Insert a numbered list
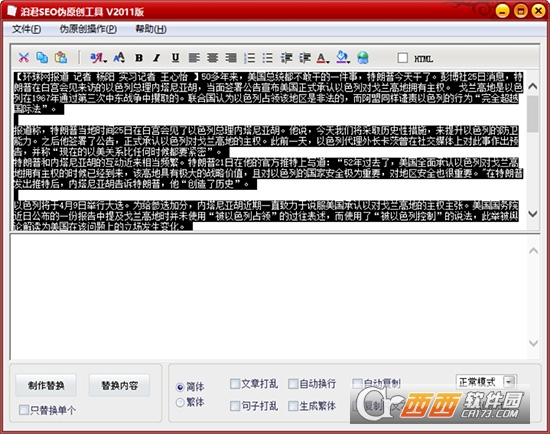 (x=249, y=58)
